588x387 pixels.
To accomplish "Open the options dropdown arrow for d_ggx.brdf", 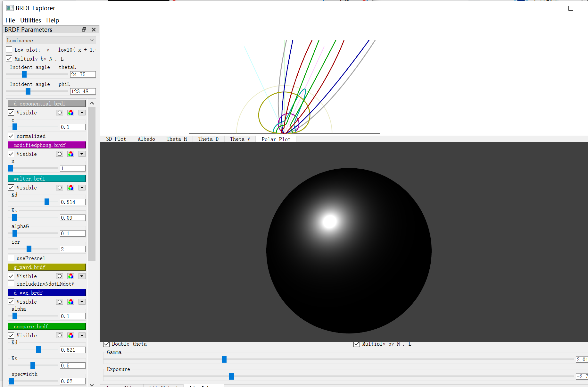I will (82, 302).
